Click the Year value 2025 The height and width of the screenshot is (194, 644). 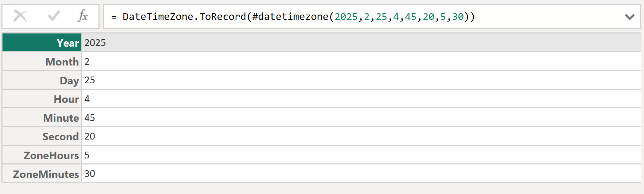tap(95, 43)
